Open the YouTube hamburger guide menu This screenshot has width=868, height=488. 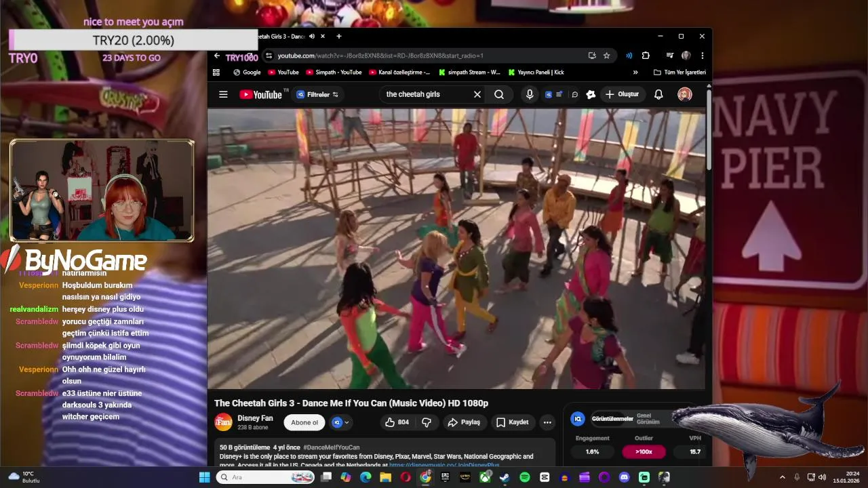[x=223, y=94]
